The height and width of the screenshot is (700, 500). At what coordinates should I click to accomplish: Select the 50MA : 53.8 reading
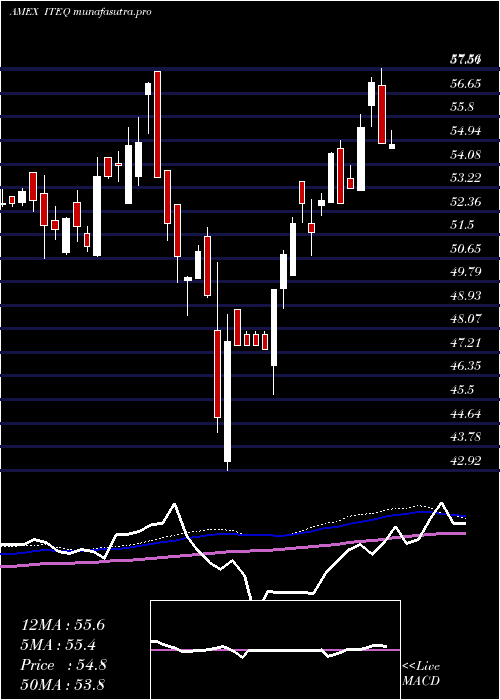click(63, 684)
